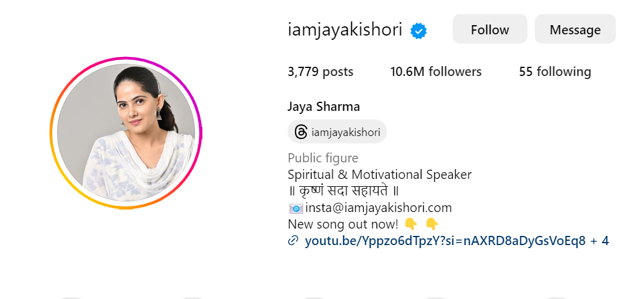Click the 'Public figure' category label
The image size is (644, 299).
pos(323,158)
